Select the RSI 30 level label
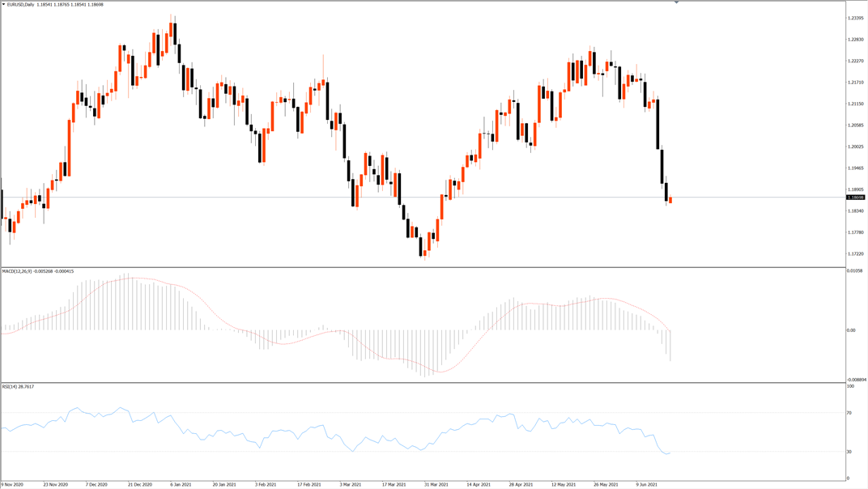Viewport: 868px width, 489px height. click(849, 452)
